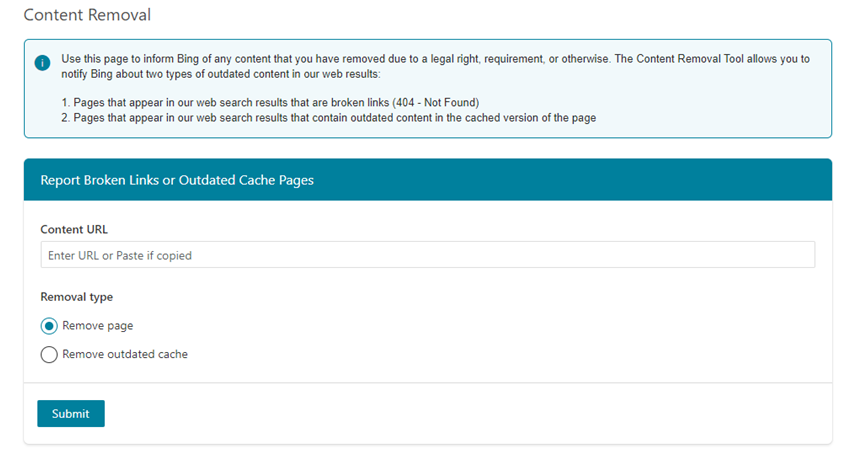The image size is (852, 460).
Task: Click the outdated cached version list item
Action: [328, 118]
